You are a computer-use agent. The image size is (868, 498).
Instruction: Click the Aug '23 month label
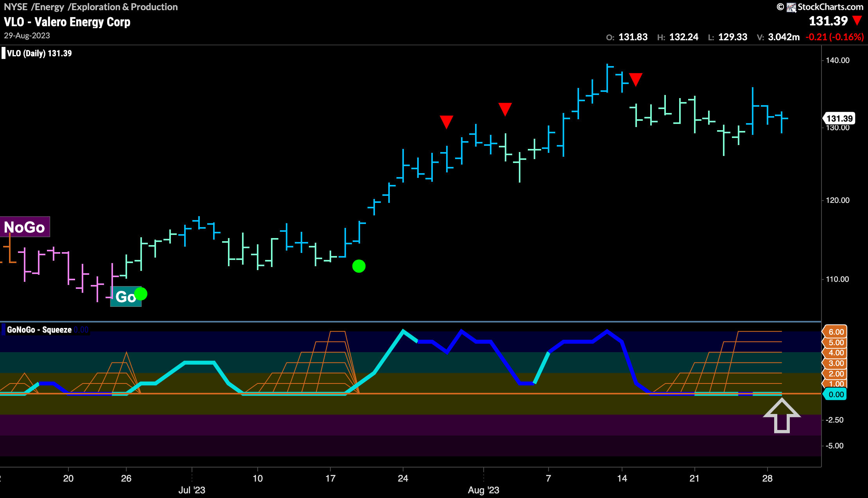(483, 490)
